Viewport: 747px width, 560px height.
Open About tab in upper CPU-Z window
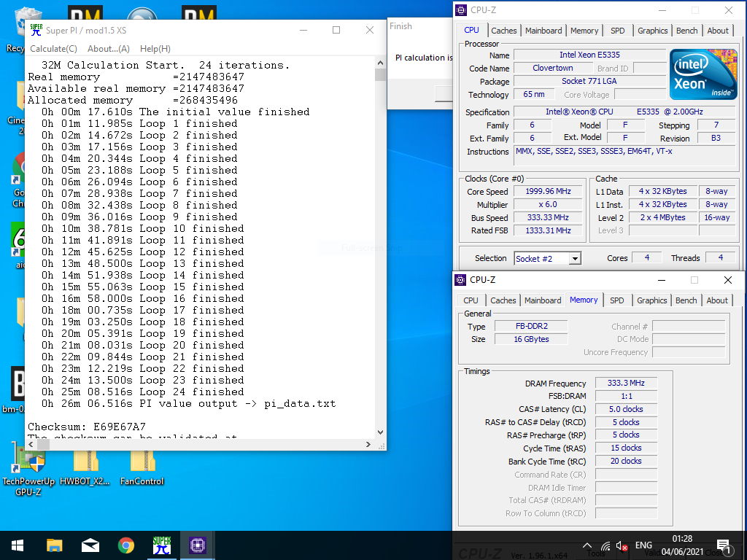click(x=718, y=31)
